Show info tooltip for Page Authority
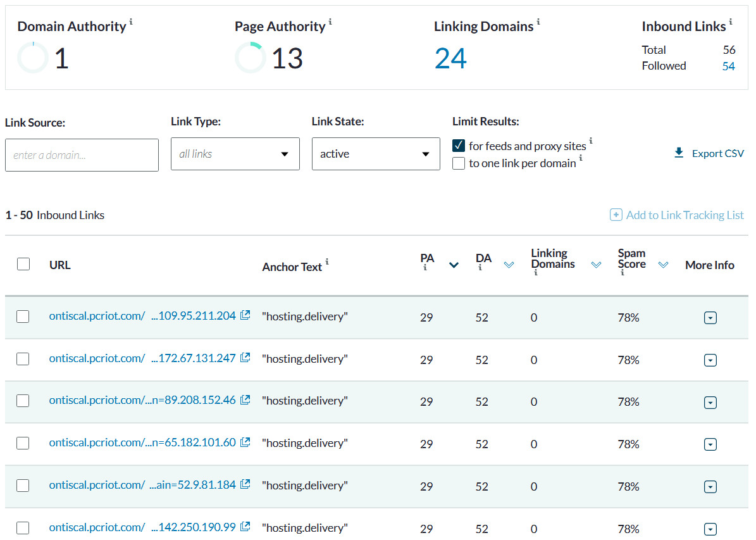Viewport: 756px width, 540px height. (330, 22)
